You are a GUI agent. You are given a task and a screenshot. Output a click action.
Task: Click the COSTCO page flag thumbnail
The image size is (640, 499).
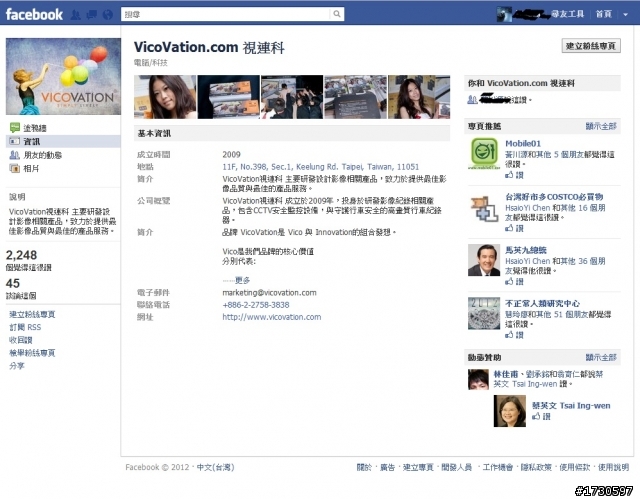[484, 207]
